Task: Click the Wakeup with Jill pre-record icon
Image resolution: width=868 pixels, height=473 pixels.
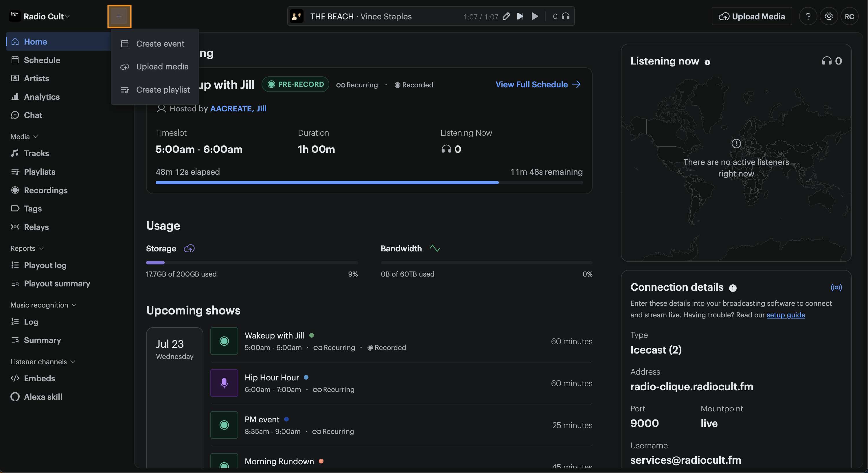Action: click(x=224, y=341)
